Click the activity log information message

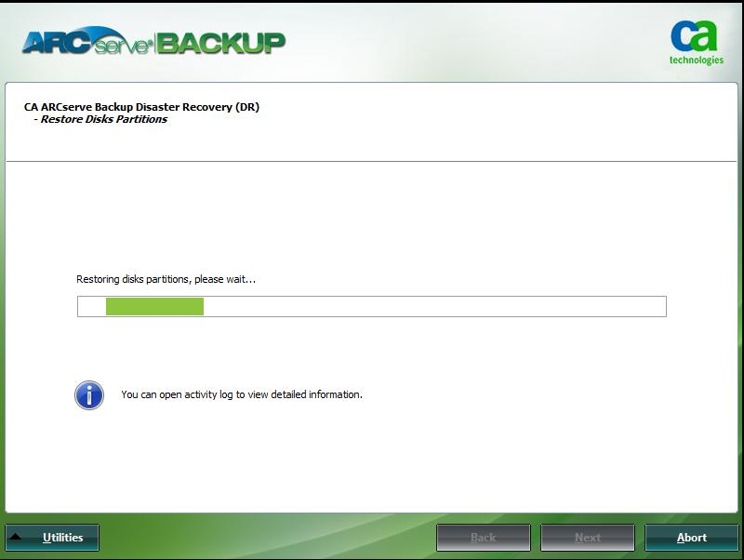(242, 394)
